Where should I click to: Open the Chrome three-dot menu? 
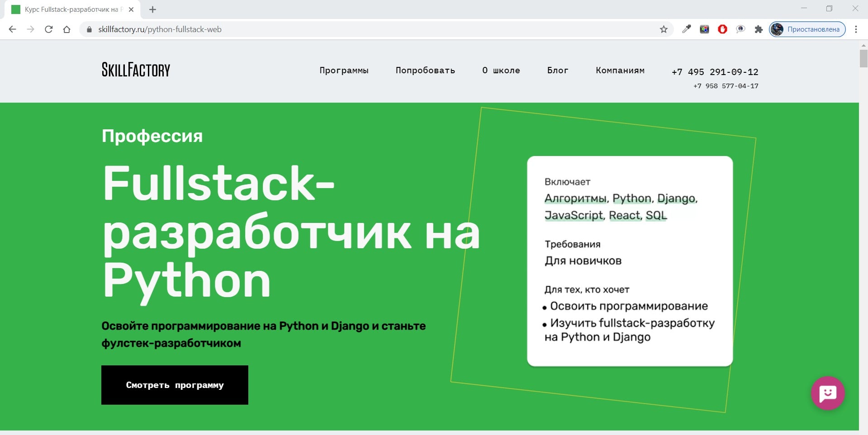point(856,29)
